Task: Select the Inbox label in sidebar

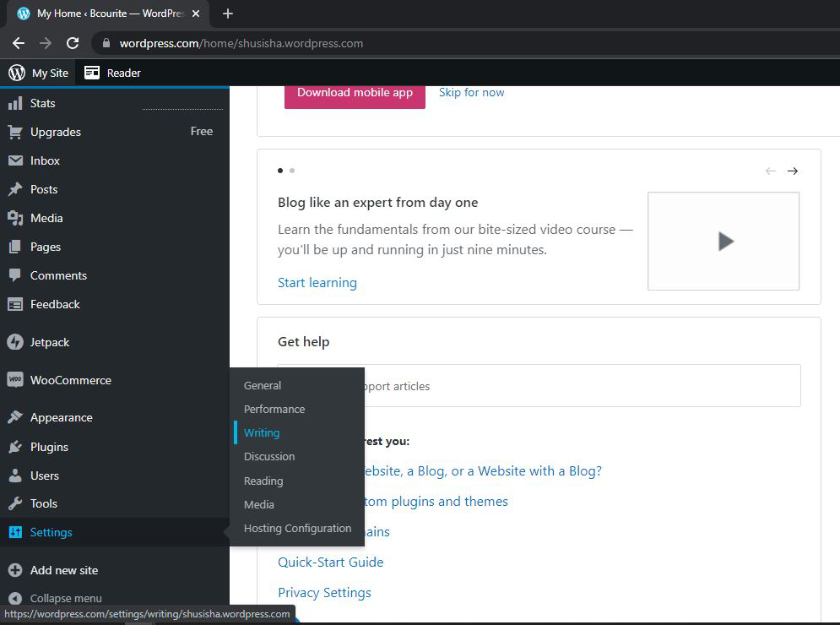Action: 45,160
